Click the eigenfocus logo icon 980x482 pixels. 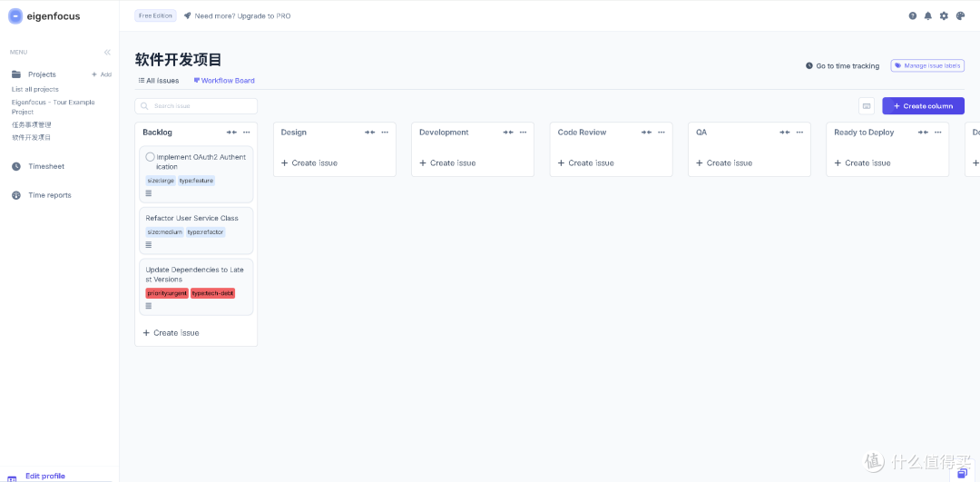15,16
